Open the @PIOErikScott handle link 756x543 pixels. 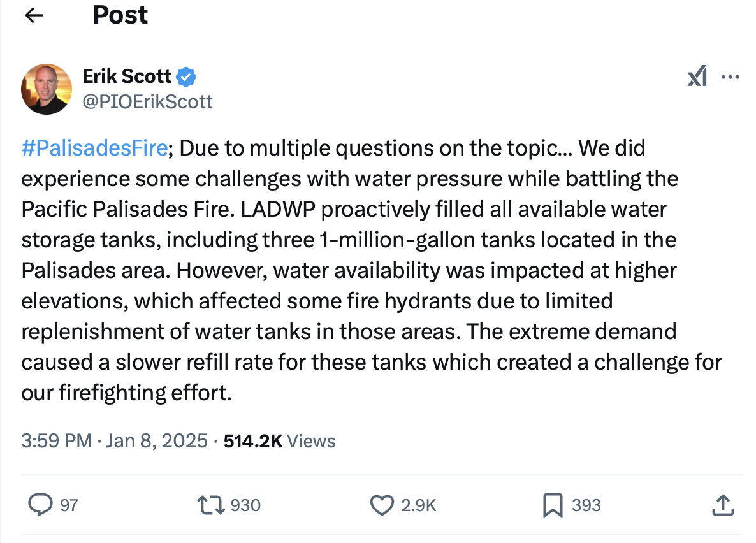pos(147,101)
